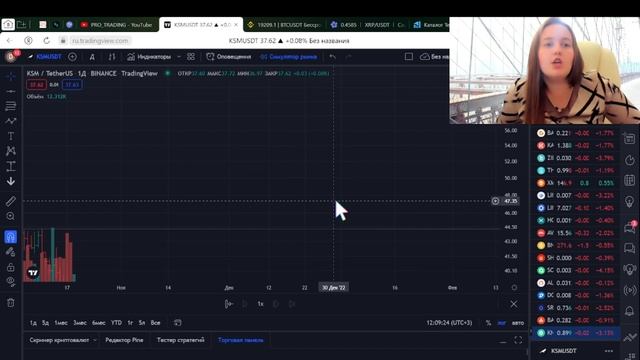Open the chart settings gear near time axis
Screen dimensions: 640x360
pyautogui.click(x=514, y=288)
